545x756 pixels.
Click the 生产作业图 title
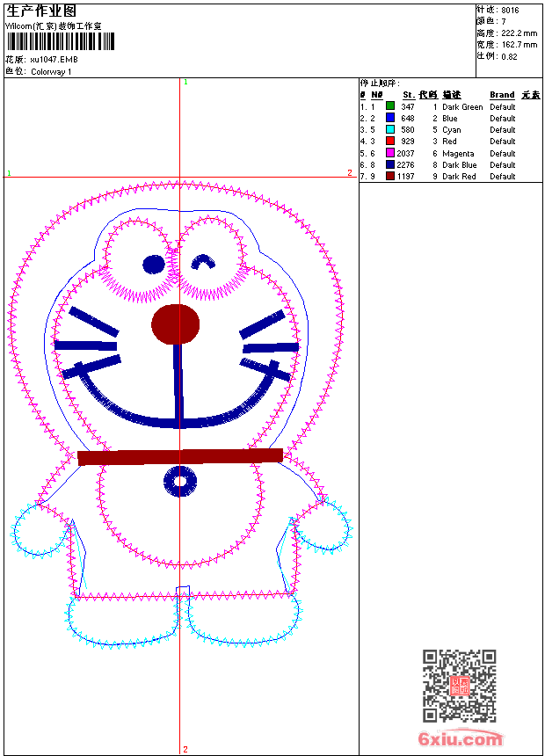tap(41, 11)
